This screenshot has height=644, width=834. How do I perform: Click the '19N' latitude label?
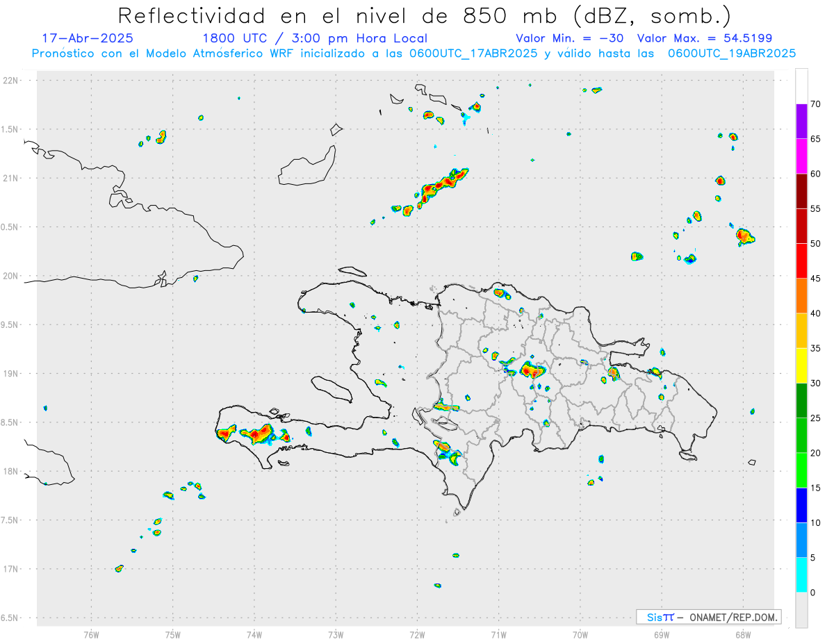pos(12,374)
